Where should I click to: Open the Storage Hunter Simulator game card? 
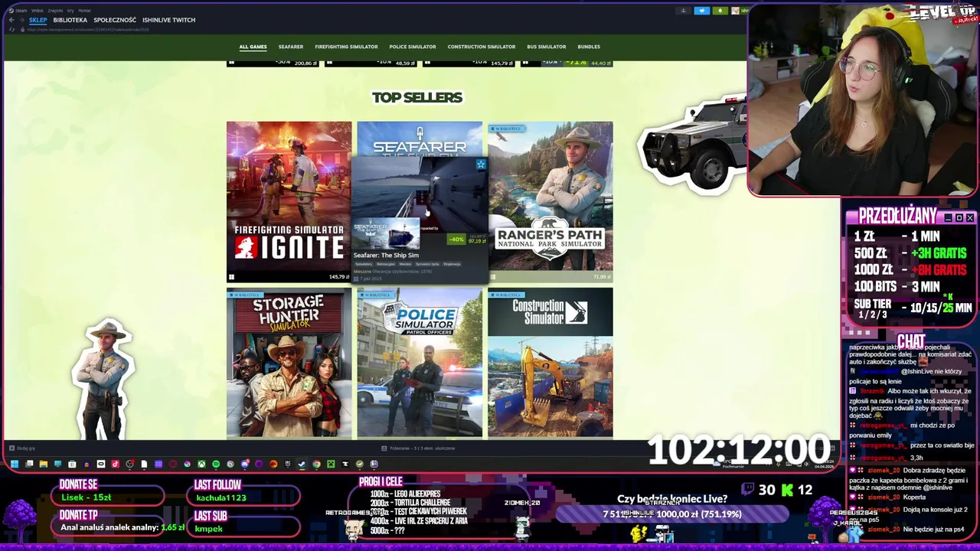(x=289, y=363)
